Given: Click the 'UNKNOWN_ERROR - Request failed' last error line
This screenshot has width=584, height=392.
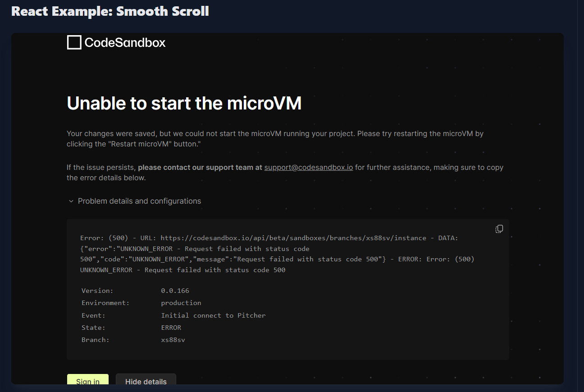Looking at the screenshot, I should point(183,270).
